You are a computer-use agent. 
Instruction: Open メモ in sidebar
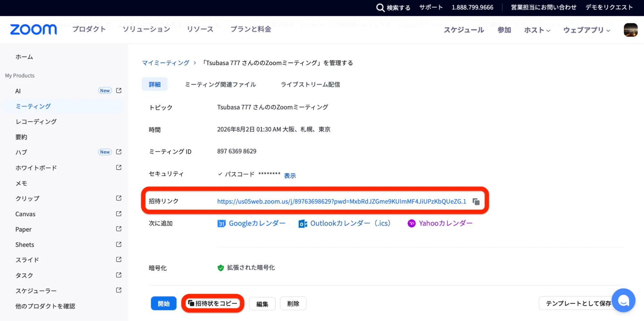tap(21, 183)
